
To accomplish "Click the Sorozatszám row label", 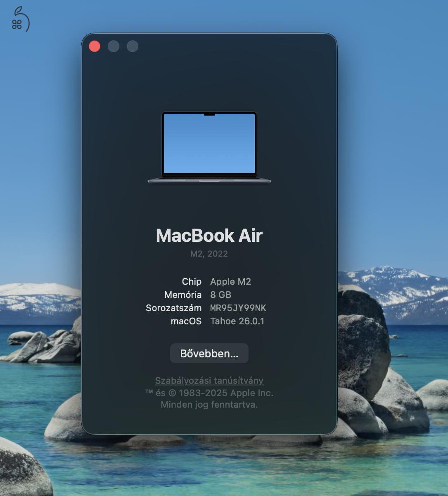I will pyautogui.click(x=173, y=308).
